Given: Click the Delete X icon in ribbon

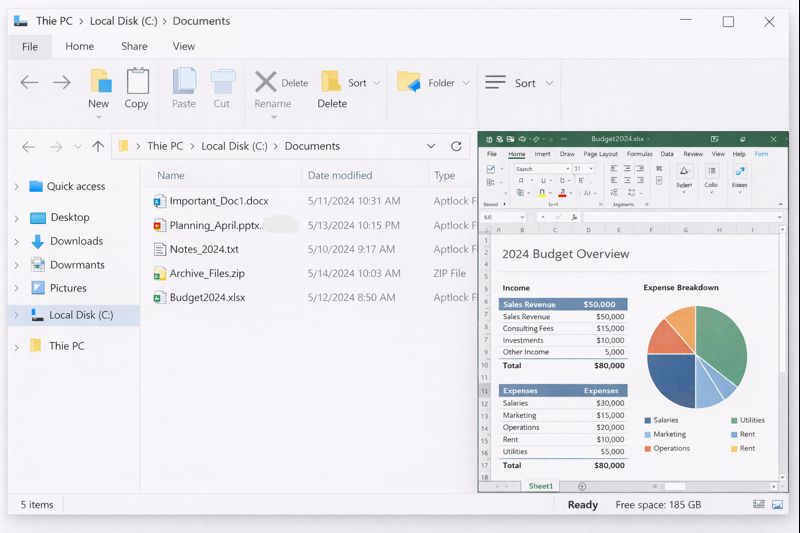Looking at the screenshot, I should coord(265,82).
